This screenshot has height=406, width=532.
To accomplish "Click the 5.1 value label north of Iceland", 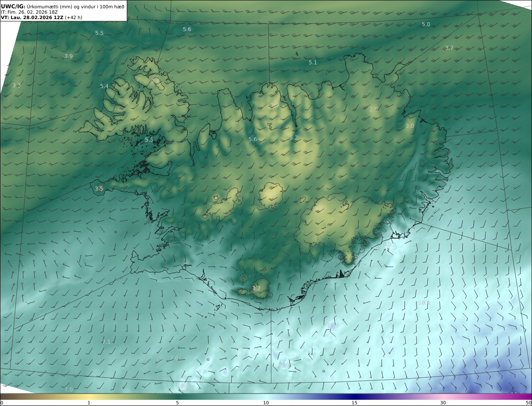I will pyautogui.click(x=313, y=63).
